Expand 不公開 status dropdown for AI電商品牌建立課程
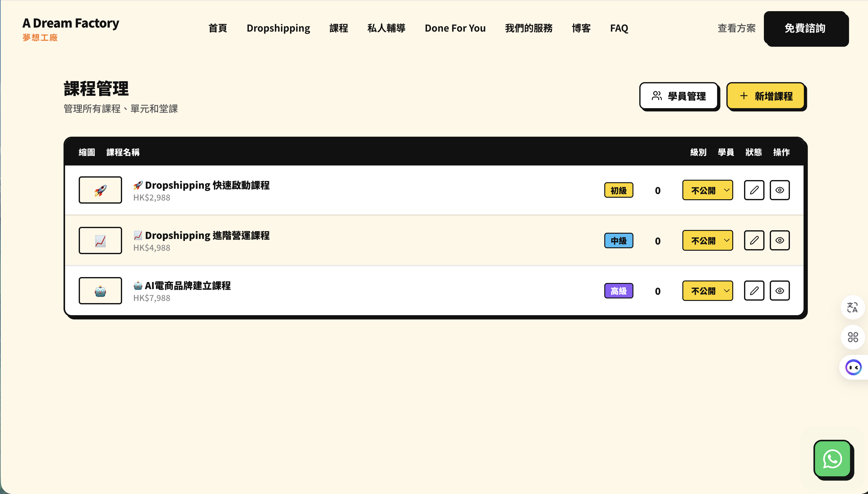Viewport: 868px width, 494px height. [707, 291]
